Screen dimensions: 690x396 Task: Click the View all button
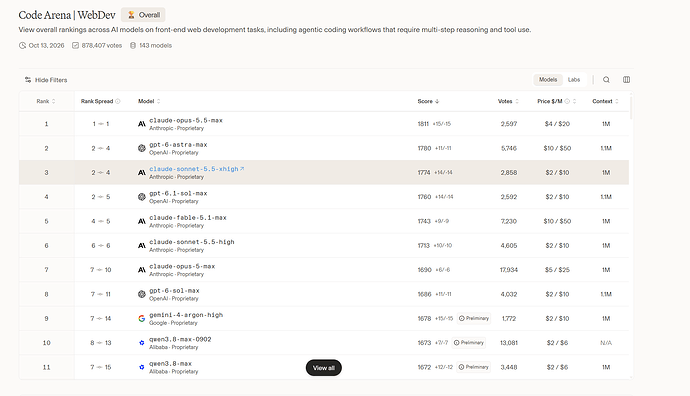[x=323, y=368]
